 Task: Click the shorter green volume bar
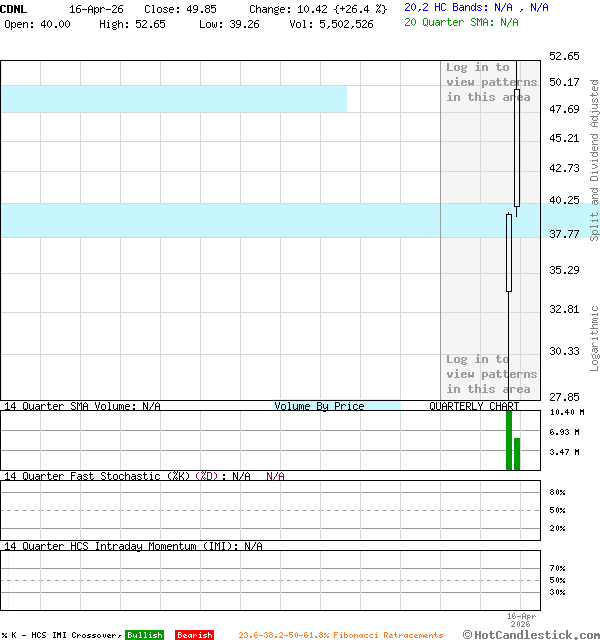click(517, 454)
